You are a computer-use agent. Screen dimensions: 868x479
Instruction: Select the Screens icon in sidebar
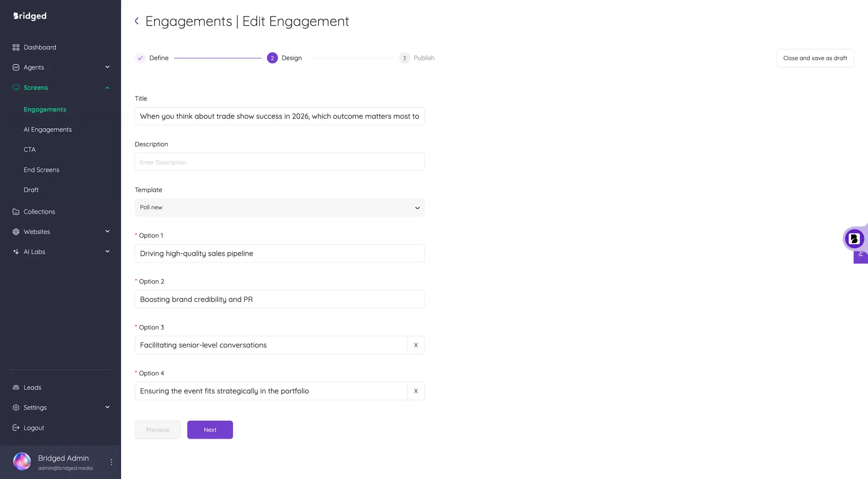[16, 87]
